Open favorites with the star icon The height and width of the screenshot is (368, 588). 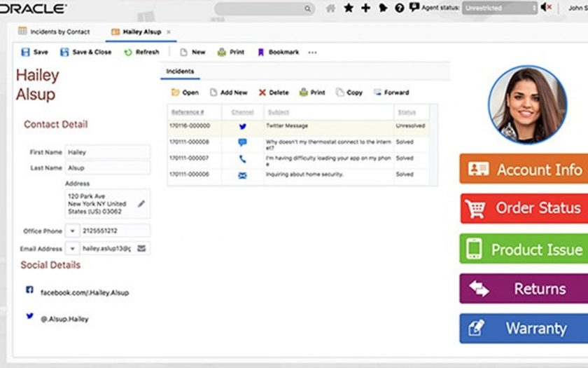click(x=349, y=8)
